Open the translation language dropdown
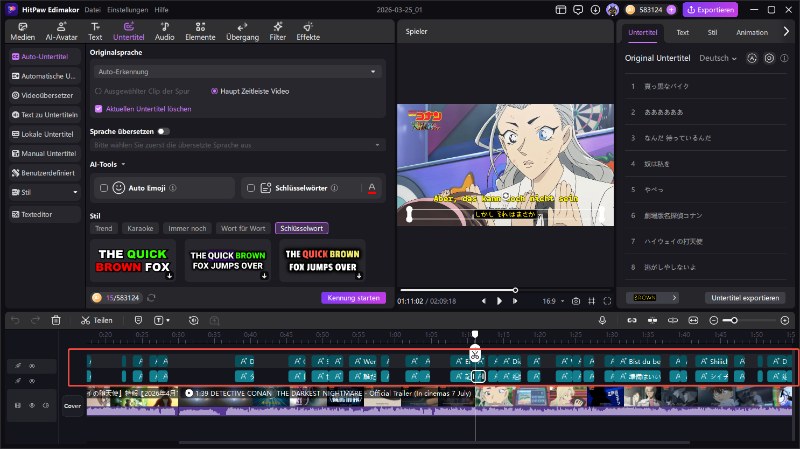This screenshot has height=449, width=800. coord(237,145)
